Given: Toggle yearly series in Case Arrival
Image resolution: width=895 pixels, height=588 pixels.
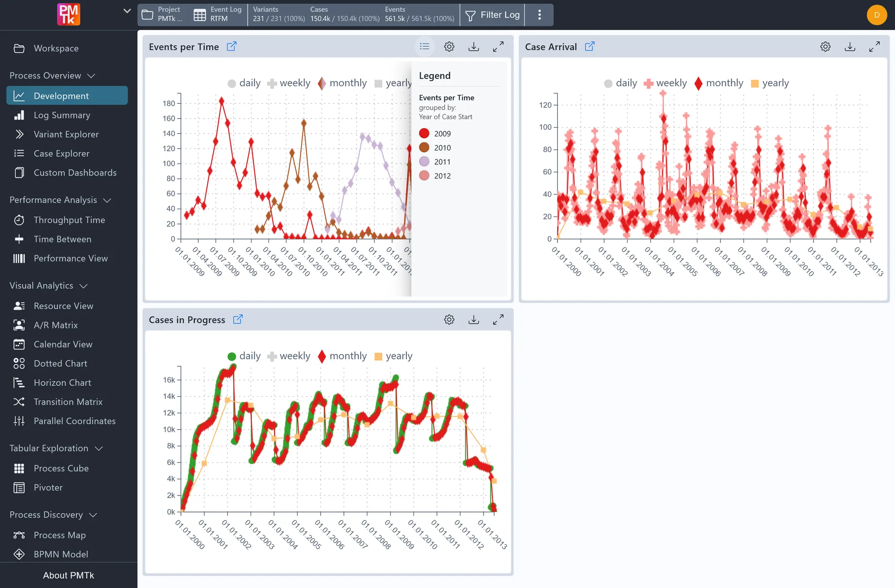Looking at the screenshot, I should tap(770, 83).
